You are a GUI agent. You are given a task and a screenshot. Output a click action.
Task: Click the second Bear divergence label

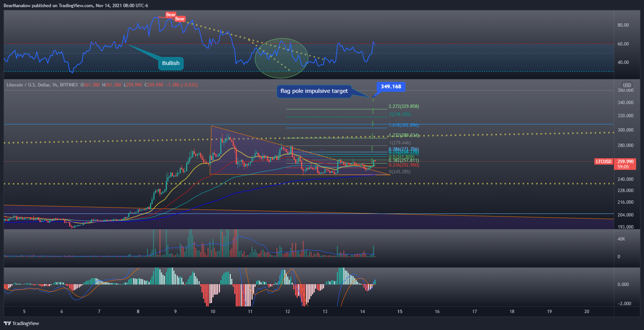(x=180, y=19)
